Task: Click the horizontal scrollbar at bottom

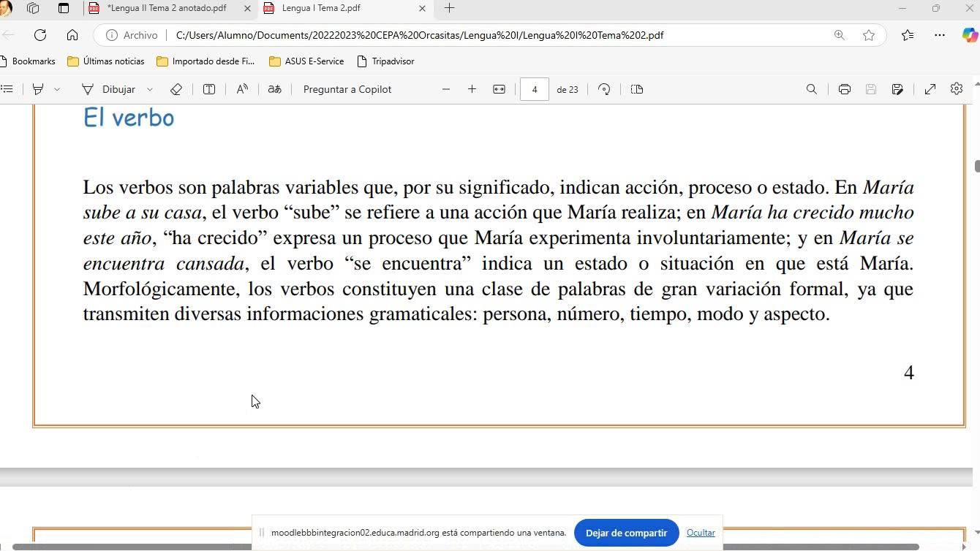Action: tap(465, 547)
